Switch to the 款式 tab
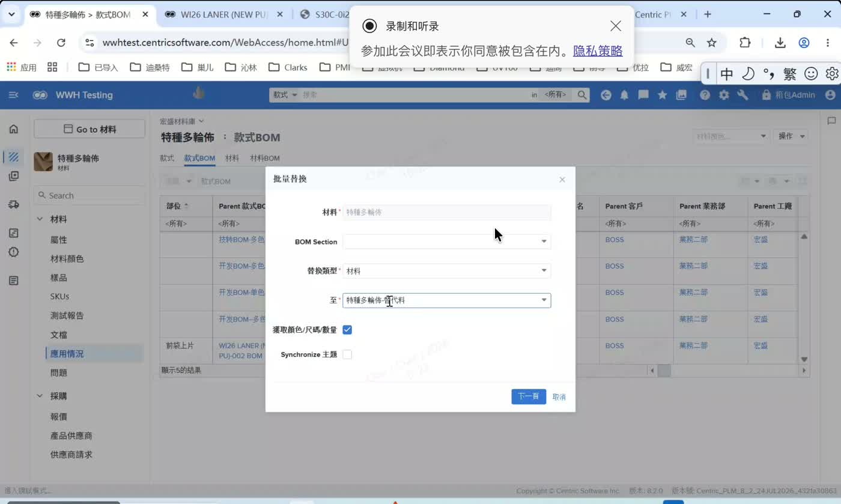 (x=167, y=159)
